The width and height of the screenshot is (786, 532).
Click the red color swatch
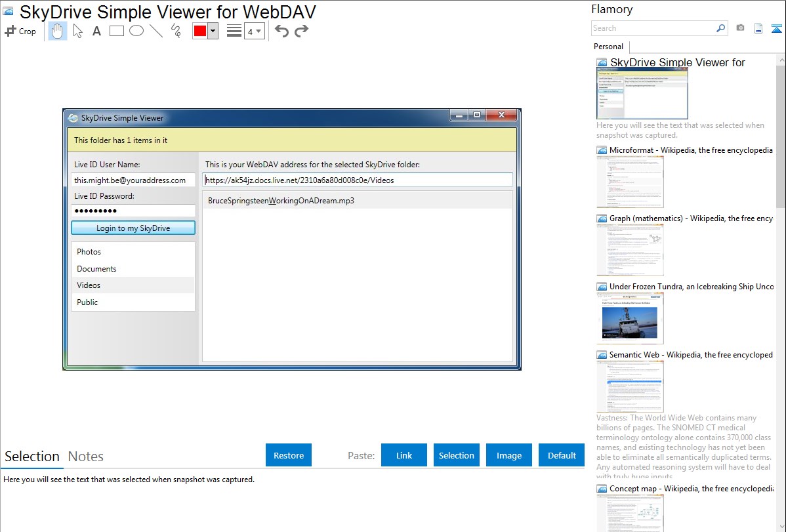coord(200,31)
